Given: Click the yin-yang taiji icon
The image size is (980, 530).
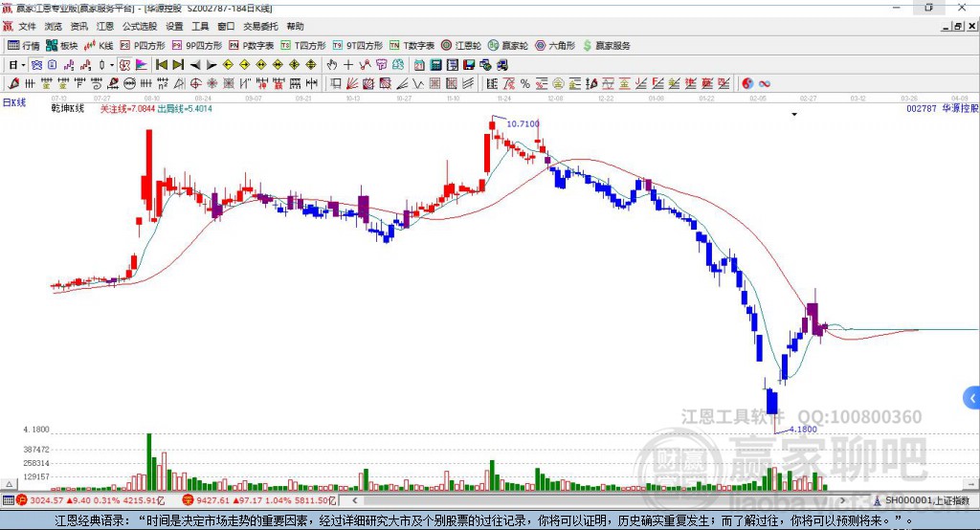Looking at the screenshot, I should [x=747, y=84].
